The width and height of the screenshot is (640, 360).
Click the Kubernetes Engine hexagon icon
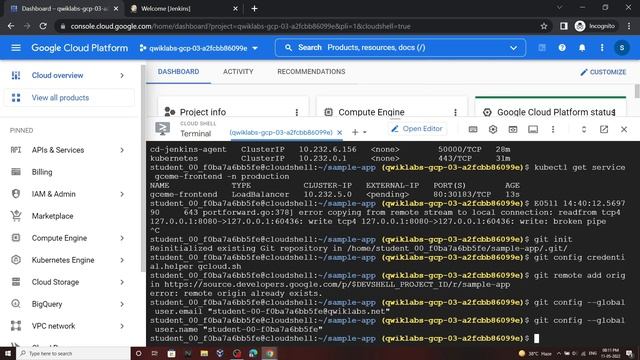coord(16,260)
